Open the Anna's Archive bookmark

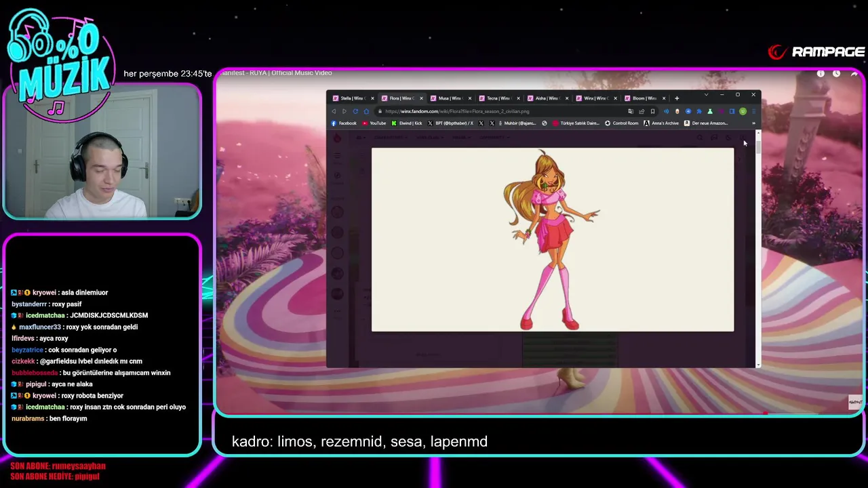(x=661, y=123)
